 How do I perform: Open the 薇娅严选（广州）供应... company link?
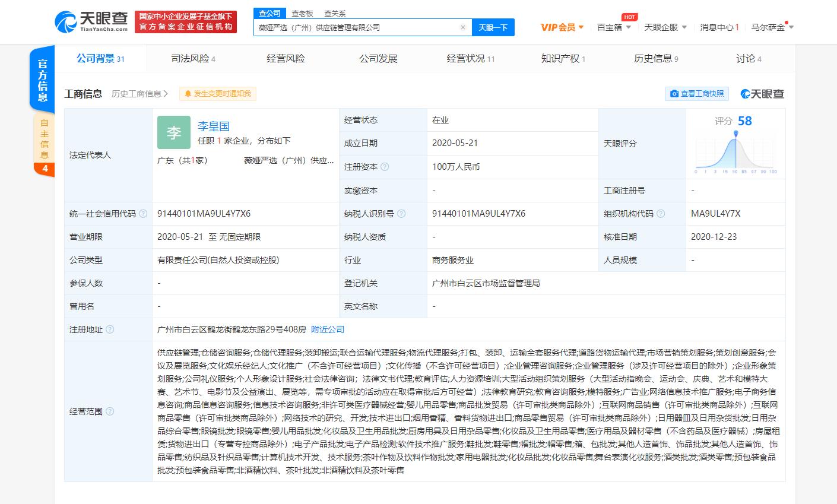(x=288, y=160)
